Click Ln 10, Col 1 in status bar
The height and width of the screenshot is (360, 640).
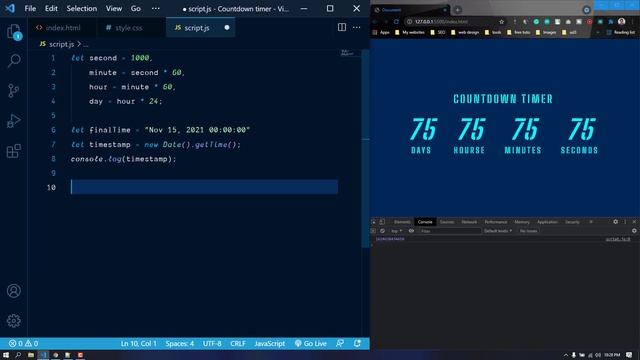pos(138,344)
